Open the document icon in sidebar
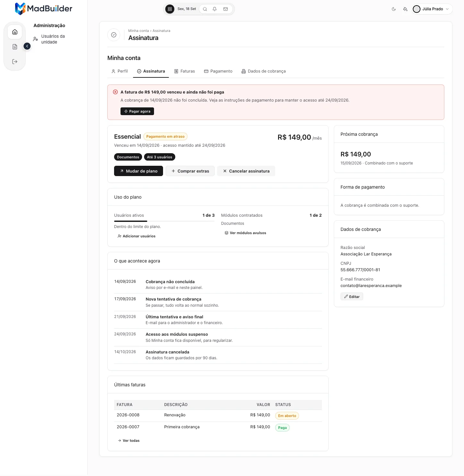Screen dimensions: 464x476 [15, 47]
